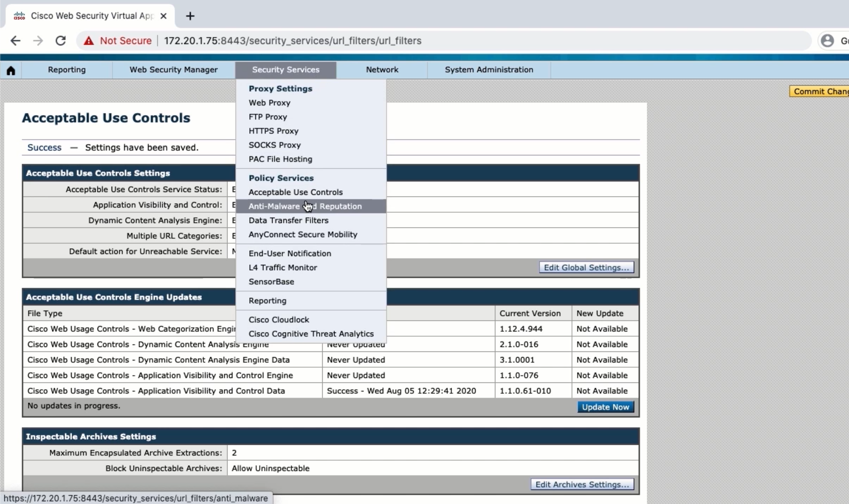
Task: Select Cisco Cognitive Threat Analytics
Action: click(x=311, y=334)
